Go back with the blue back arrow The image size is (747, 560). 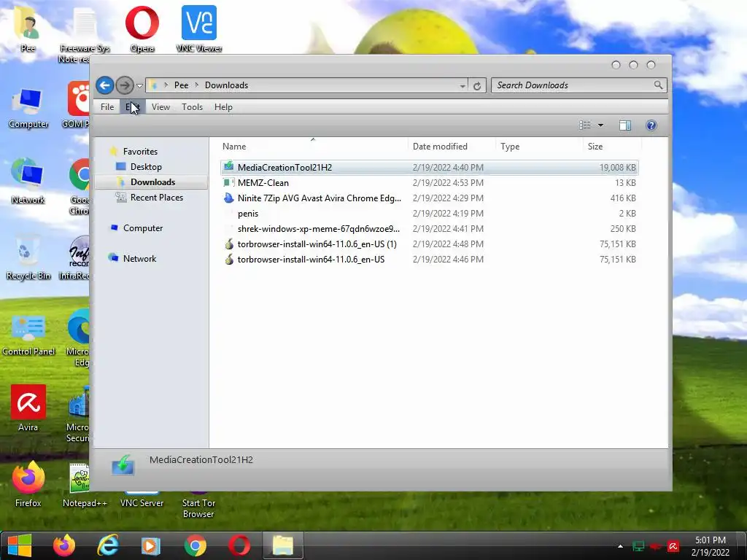[x=105, y=86]
